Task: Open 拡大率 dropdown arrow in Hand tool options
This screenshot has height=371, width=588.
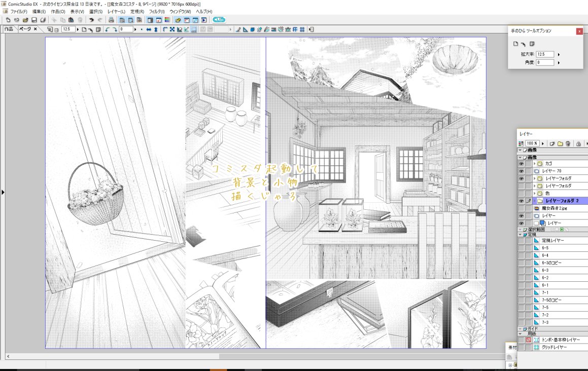Action: (x=559, y=55)
